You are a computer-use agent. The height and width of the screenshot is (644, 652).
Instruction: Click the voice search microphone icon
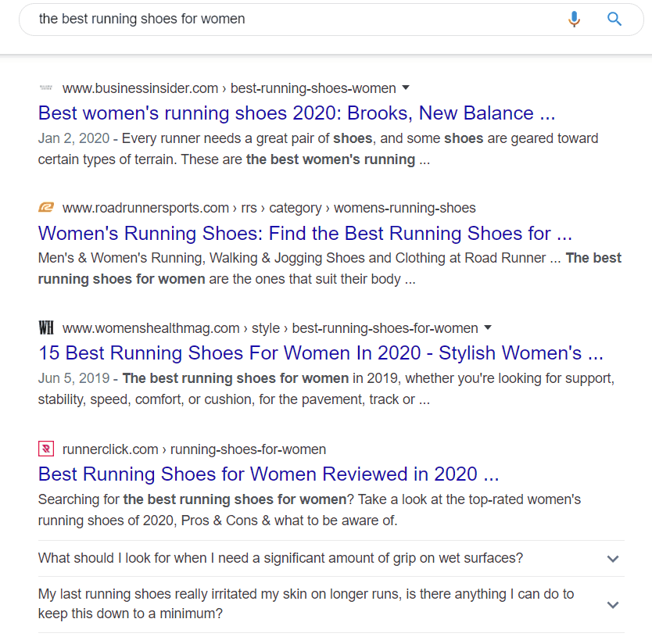tap(575, 19)
